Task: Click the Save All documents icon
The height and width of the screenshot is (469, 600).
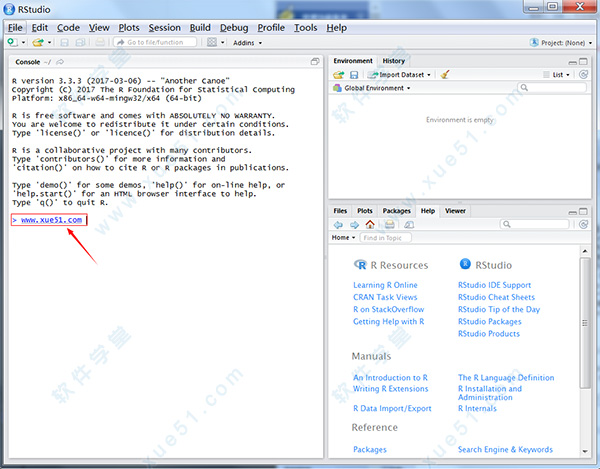Action: (80, 42)
